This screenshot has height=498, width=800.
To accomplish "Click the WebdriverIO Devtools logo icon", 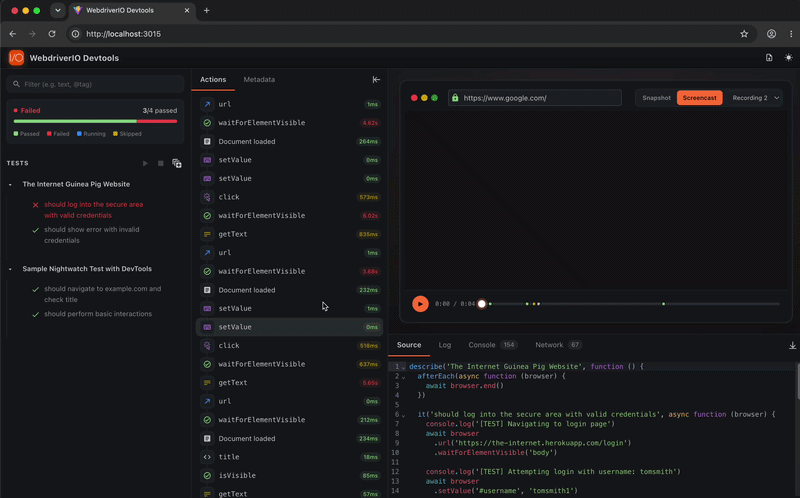I will pos(16,58).
